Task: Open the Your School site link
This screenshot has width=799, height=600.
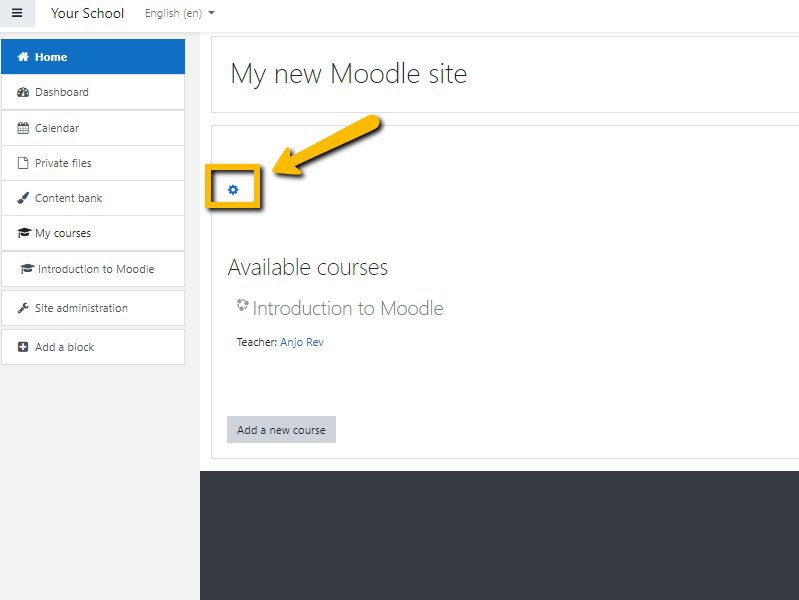Action: [x=87, y=13]
